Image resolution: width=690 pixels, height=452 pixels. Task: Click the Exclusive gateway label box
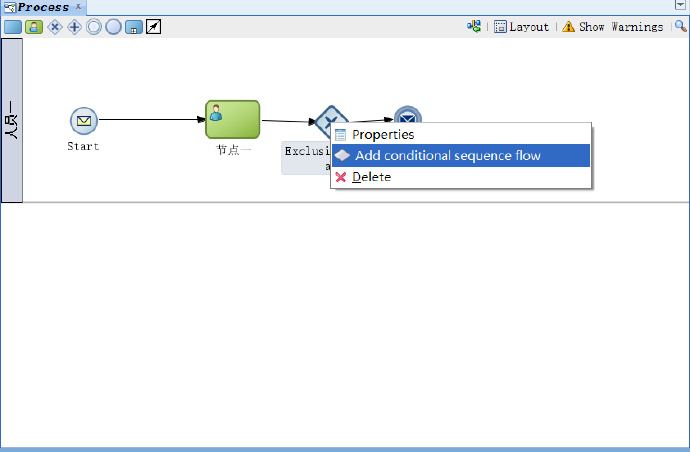pos(306,158)
